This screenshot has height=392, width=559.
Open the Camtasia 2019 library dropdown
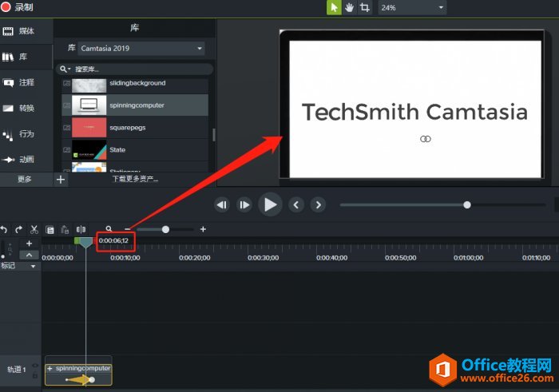141,49
